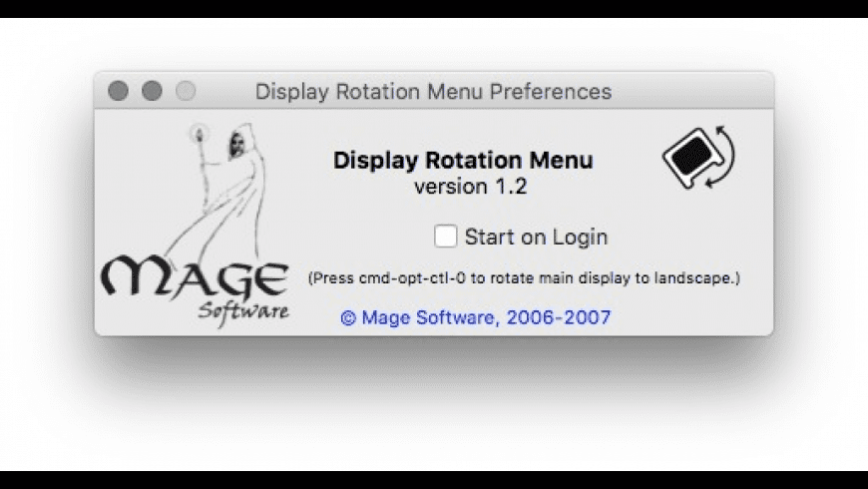Click the 'version 1.2' text
868x489 pixels.
471,187
